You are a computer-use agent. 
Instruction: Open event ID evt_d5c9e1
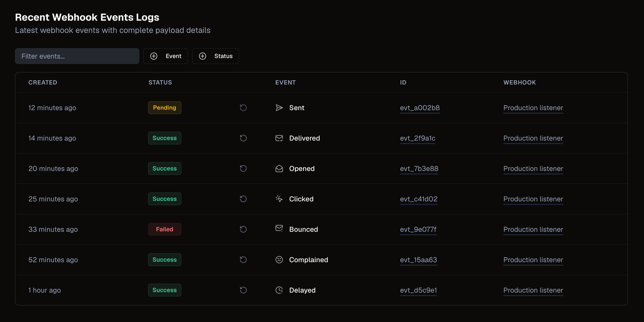pos(419,290)
